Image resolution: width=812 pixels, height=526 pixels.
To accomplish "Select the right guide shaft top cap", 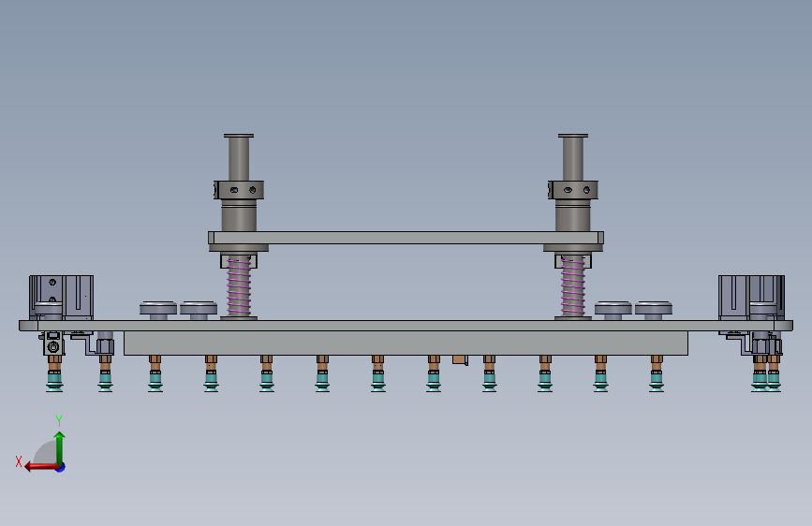I will click(573, 136).
